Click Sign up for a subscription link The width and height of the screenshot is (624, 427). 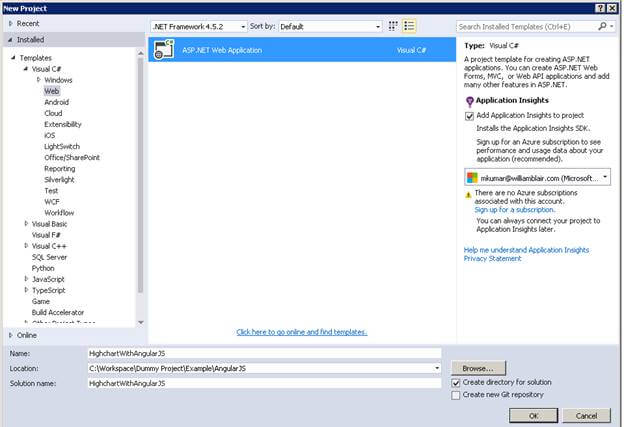pyautogui.click(x=514, y=210)
